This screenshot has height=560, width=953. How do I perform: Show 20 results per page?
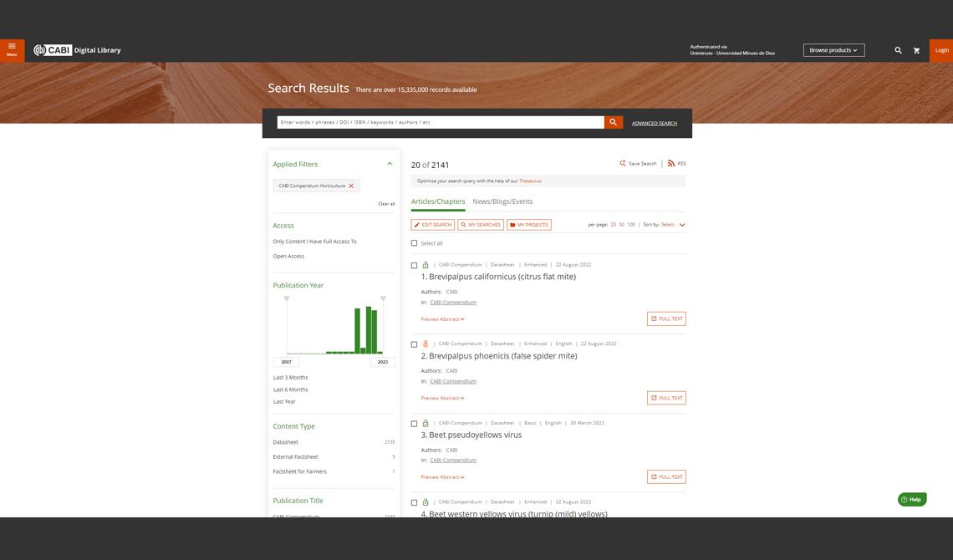(614, 225)
